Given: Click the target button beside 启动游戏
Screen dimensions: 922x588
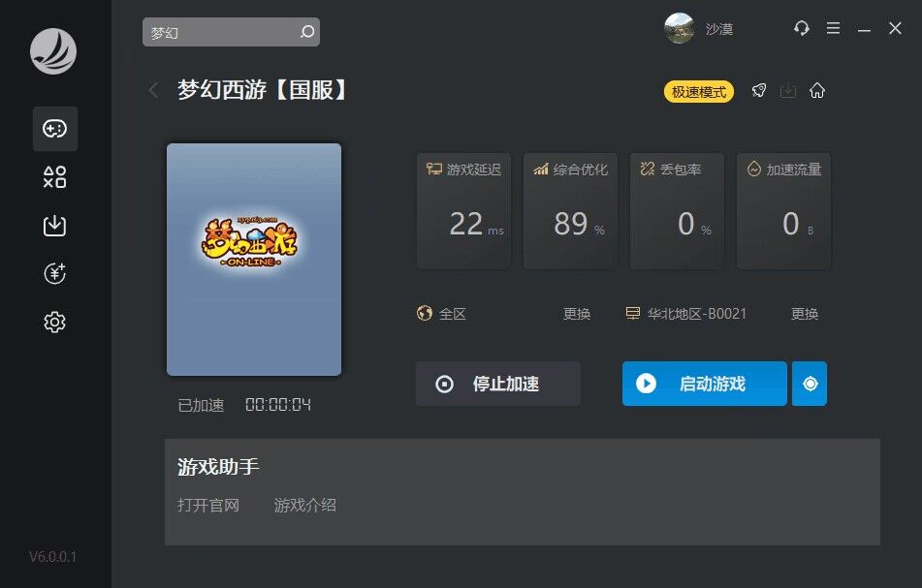Looking at the screenshot, I should [x=810, y=384].
